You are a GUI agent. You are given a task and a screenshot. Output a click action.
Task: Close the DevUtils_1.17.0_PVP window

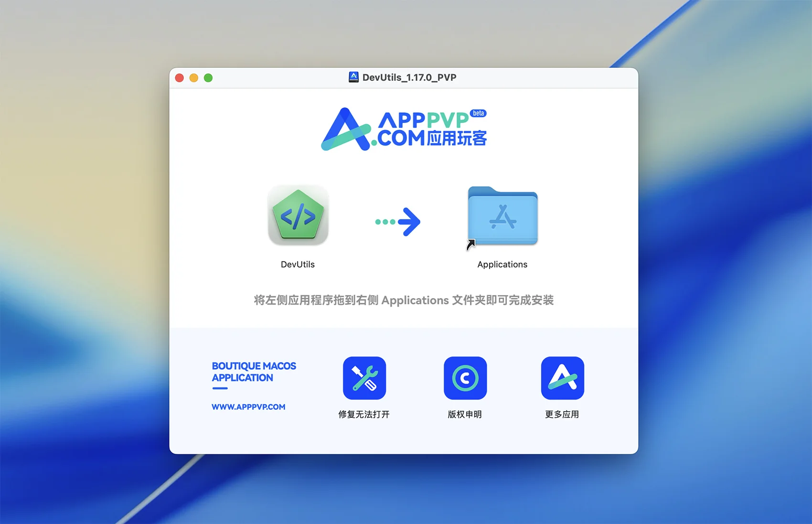point(180,78)
